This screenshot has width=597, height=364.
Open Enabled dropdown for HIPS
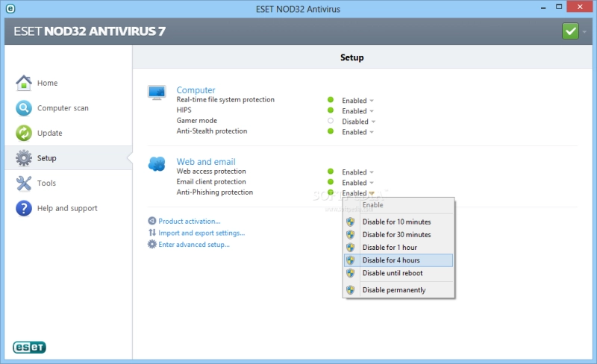pyautogui.click(x=357, y=111)
